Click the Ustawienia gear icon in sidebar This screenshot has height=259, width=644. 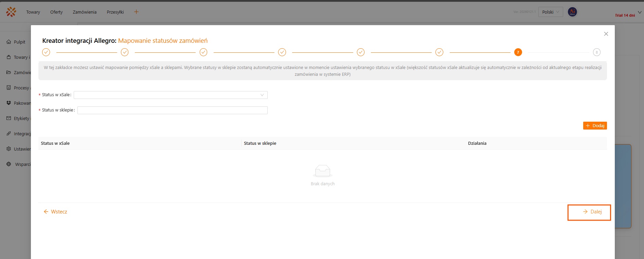point(9,149)
